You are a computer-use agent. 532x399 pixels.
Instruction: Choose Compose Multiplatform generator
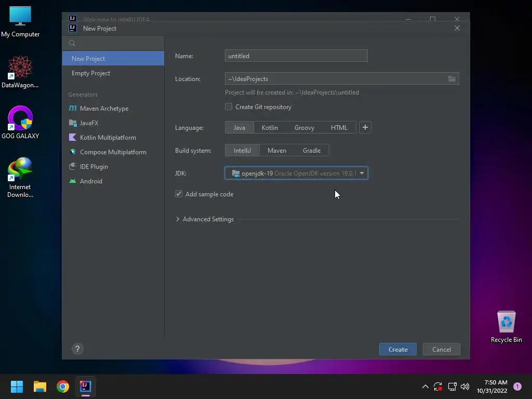point(113,152)
